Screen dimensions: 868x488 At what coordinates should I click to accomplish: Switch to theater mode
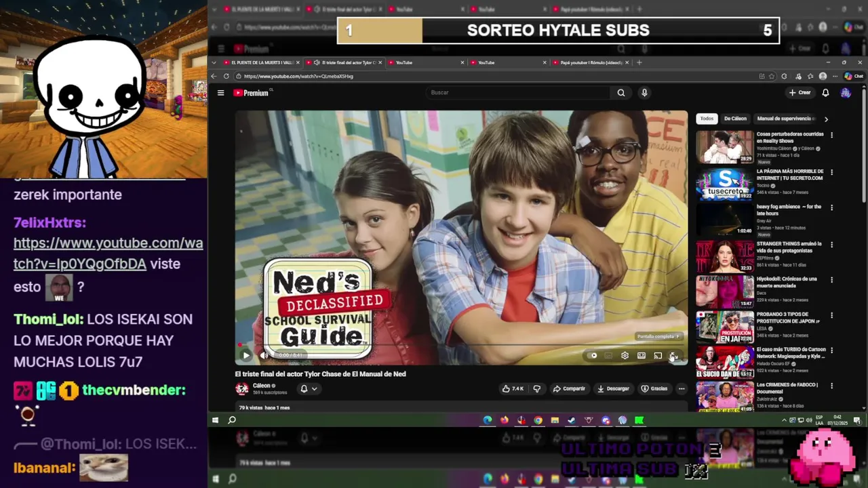[x=641, y=355]
